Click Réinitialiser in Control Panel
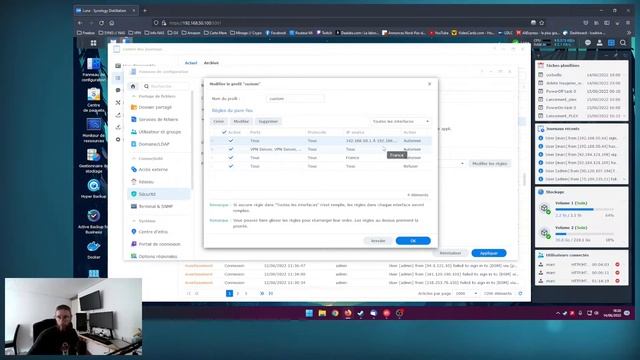The image size is (640, 360). [x=450, y=253]
